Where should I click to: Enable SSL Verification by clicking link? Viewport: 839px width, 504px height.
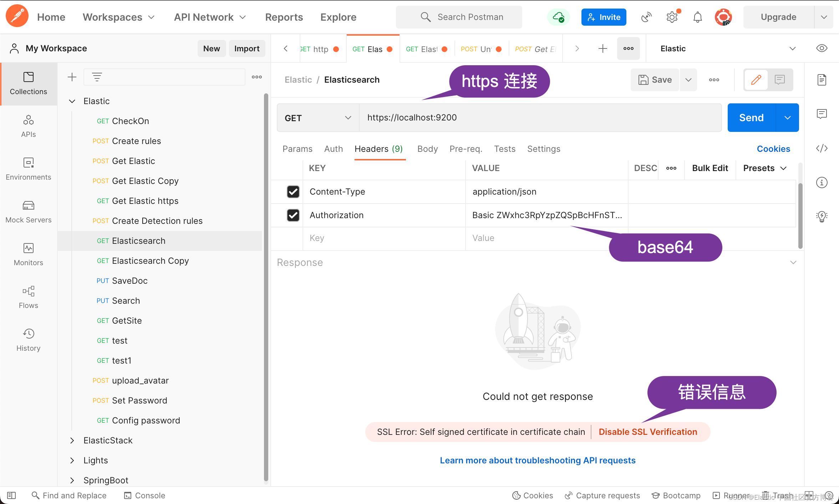649,431
